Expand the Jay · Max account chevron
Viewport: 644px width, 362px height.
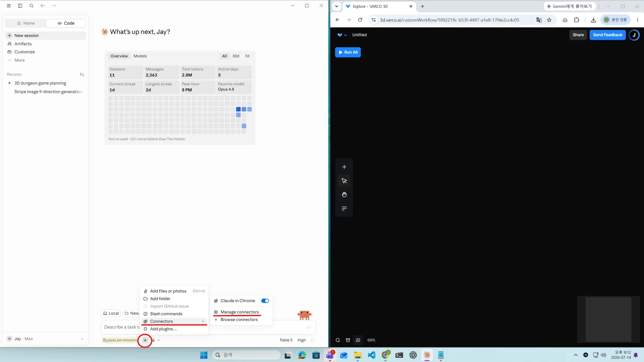(82, 339)
